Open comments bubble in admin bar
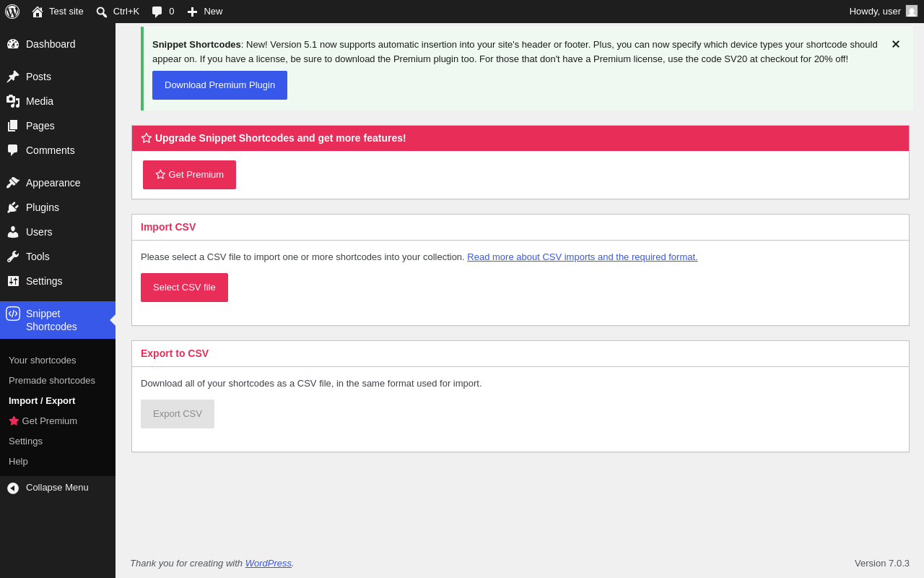Screen dimensions: 924x578 [157, 12]
